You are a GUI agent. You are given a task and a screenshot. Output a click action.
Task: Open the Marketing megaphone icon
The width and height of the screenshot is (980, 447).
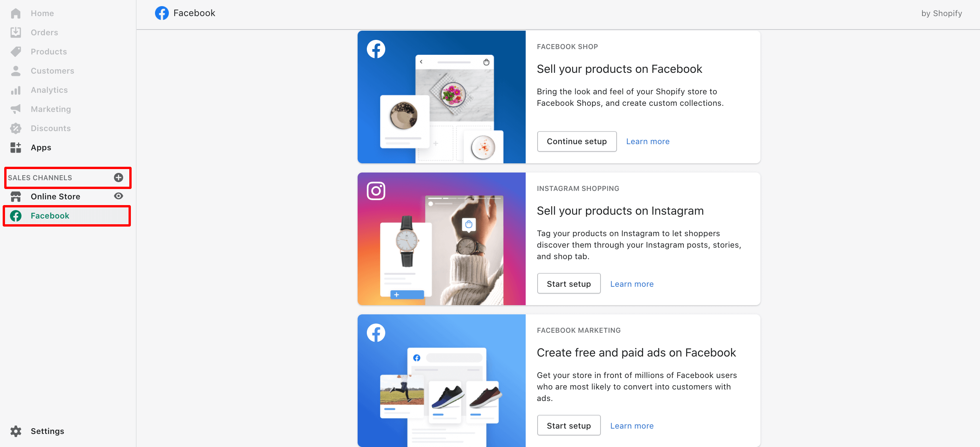(x=16, y=109)
